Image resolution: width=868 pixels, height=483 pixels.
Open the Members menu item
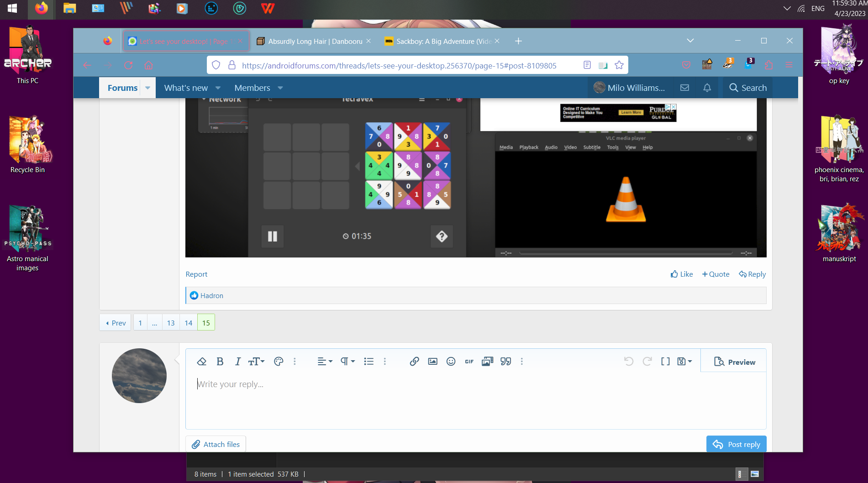(x=252, y=88)
